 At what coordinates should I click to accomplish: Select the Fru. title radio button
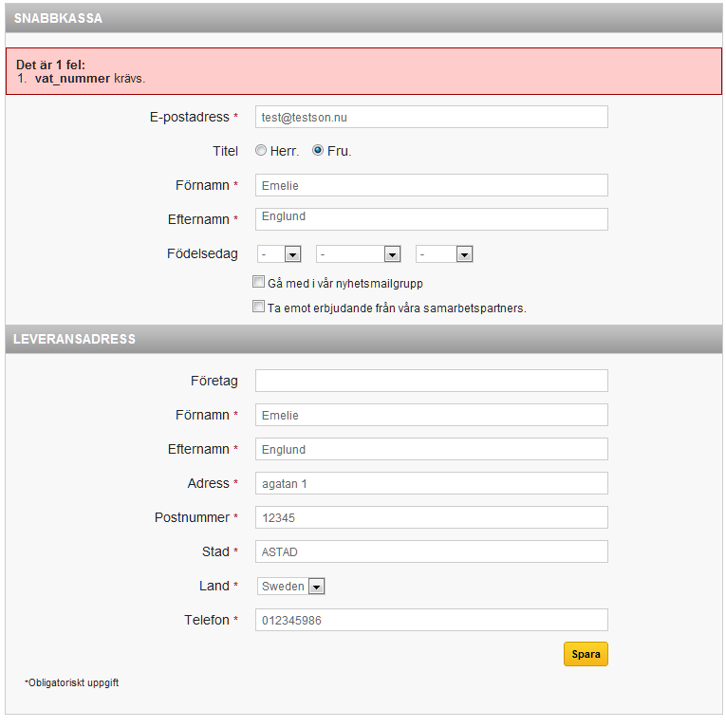click(x=318, y=150)
